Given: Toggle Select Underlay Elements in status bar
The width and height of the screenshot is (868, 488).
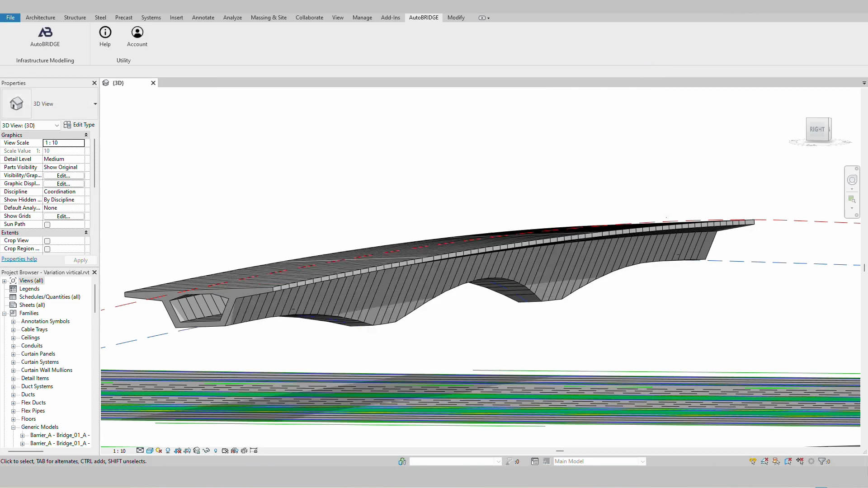Looking at the screenshot, I should click(764, 461).
